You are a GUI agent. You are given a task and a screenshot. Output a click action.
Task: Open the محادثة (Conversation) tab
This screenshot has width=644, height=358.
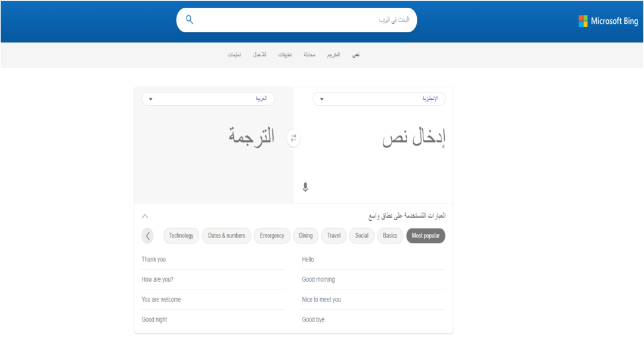pos(309,55)
